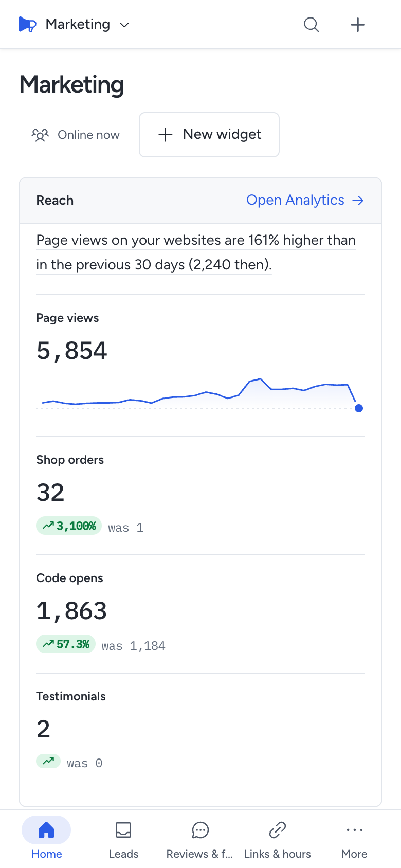Click the Code opens label
The image size is (401, 868).
[x=69, y=578]
